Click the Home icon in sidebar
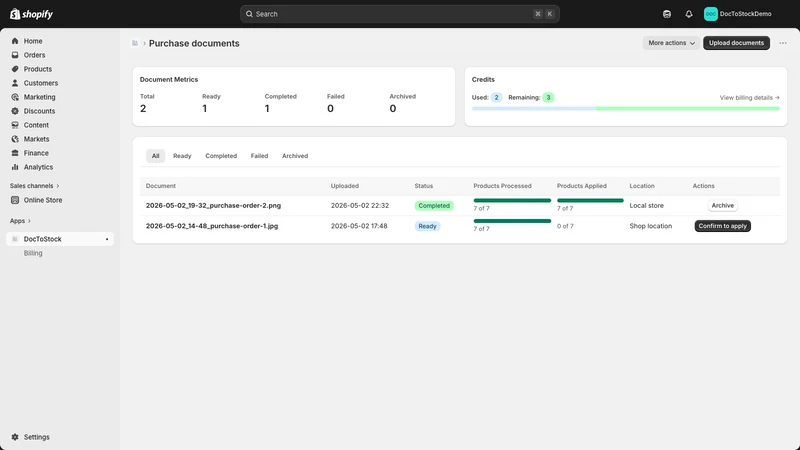 point(15,41)
